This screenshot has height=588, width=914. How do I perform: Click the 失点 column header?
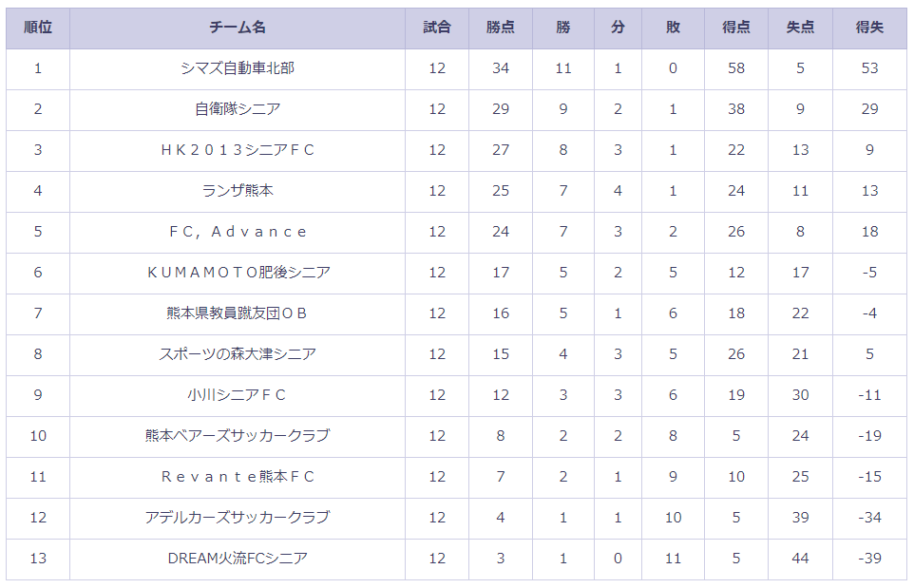pos(800,28)
